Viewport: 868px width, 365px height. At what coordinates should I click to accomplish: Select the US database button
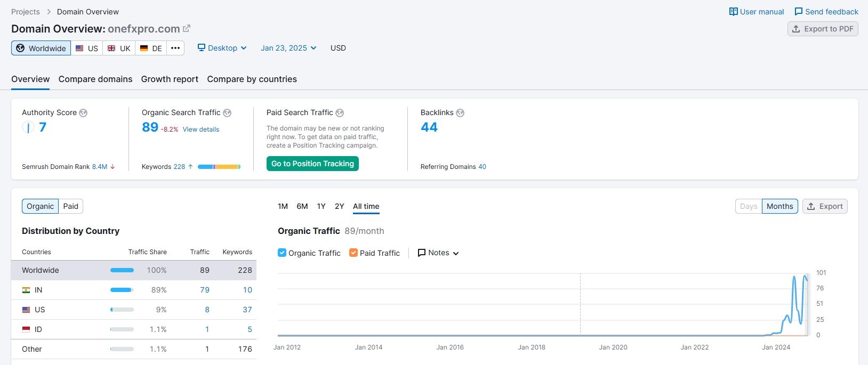(87, 48)
